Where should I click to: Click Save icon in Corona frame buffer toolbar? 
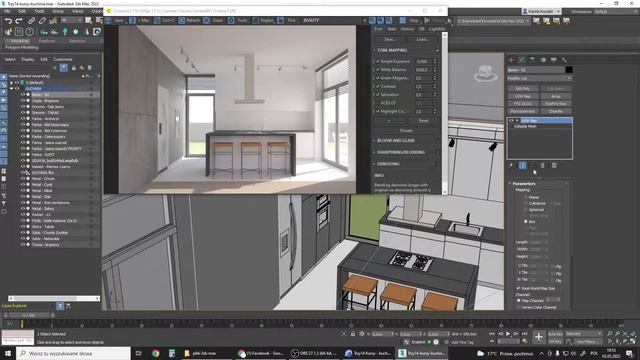click(x=108, y=20)
